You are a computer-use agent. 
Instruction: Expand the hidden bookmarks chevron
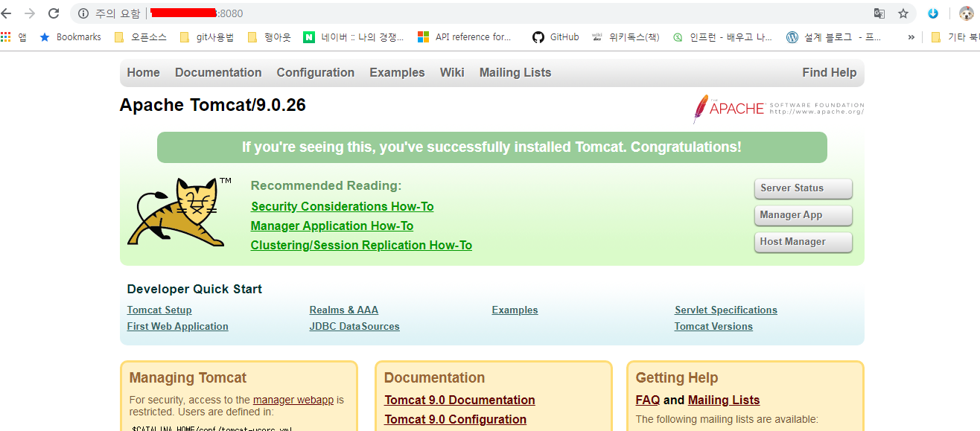(911, 36)
